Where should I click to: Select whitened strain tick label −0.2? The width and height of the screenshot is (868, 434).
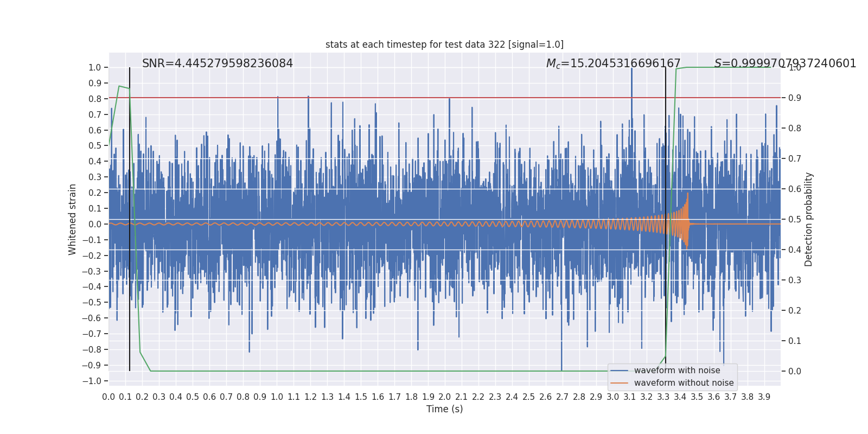(x=92, y=256)
